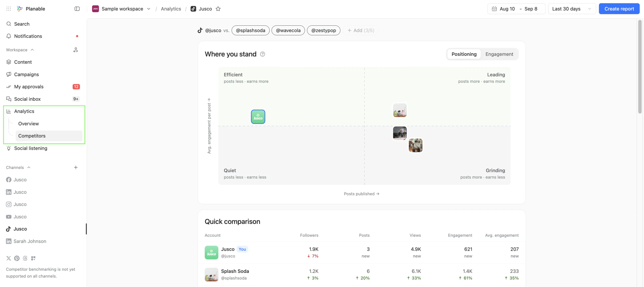Open help tooltip beside Where you stand
This screenshot has width=644, height=287.
pos(262,54)
